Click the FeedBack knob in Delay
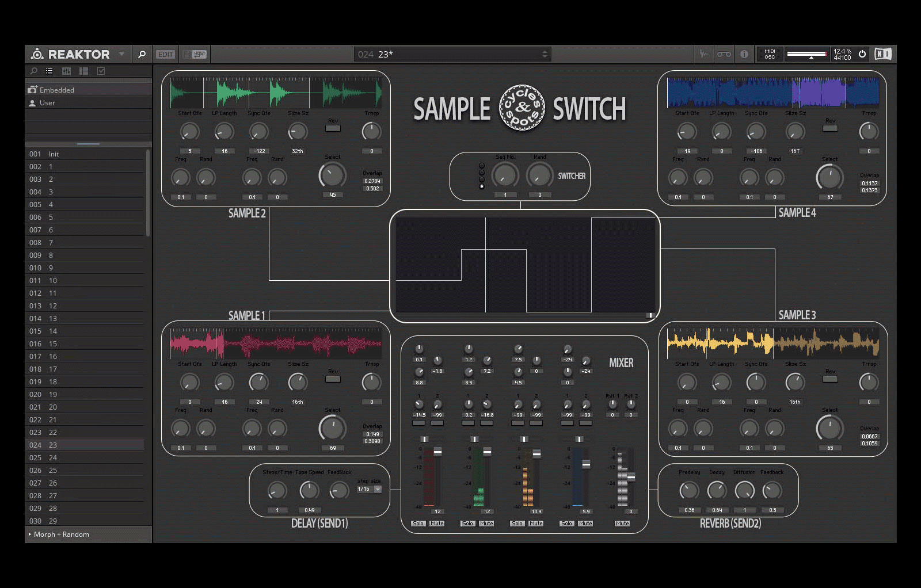 click(339, 491)
